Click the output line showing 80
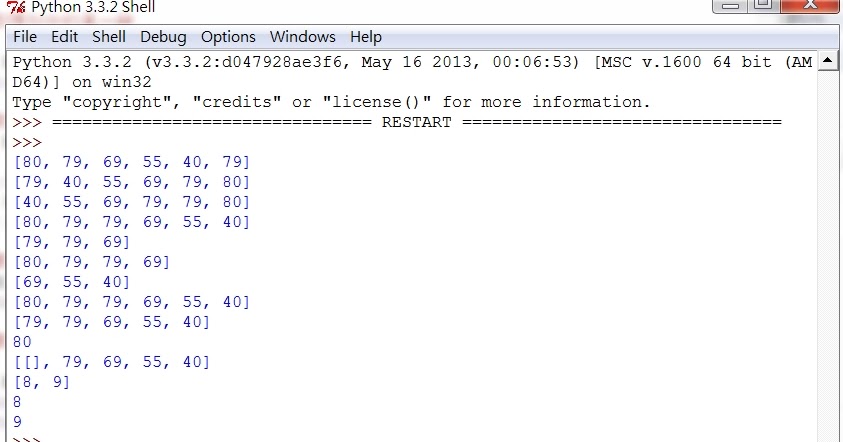This screenshot has height=442, width=843. click(22, 342)
